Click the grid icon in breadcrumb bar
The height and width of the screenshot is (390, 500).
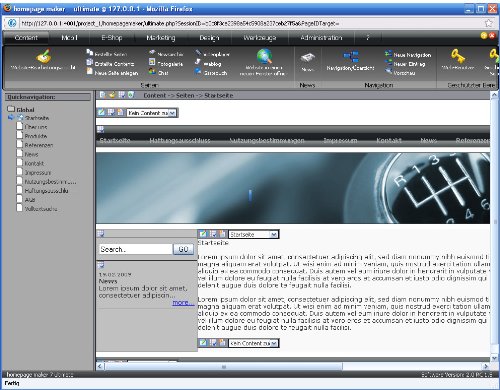[122, 95]
